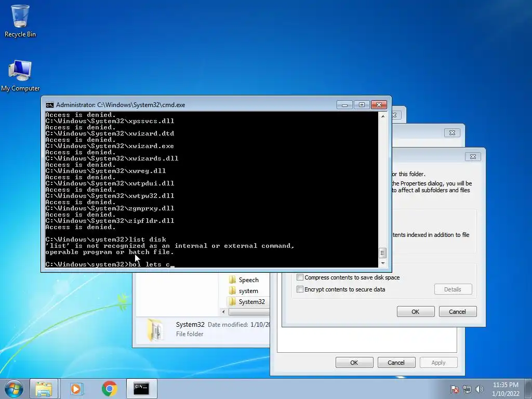The height and width of the screenshot is (399, 532).
Task: Close the Advanced Attributes dialog
Action: [x=473, y=156]
